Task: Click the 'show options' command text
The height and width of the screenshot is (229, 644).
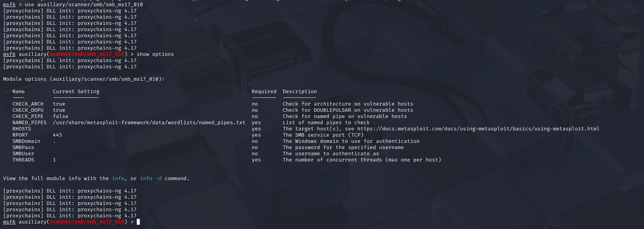Action: click(x=155, y=54)
